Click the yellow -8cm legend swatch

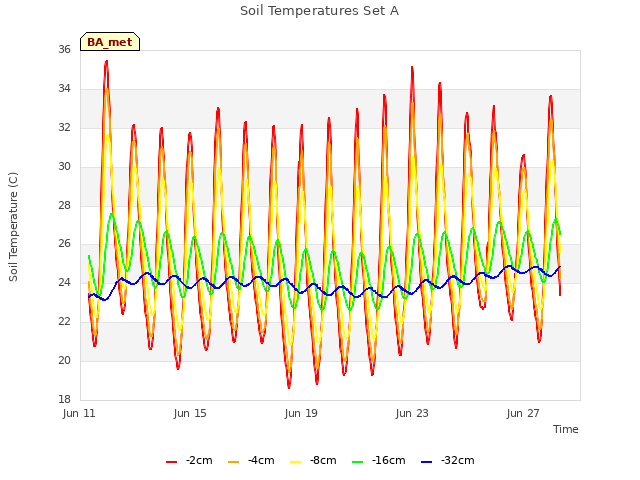[x=296, y=462]
